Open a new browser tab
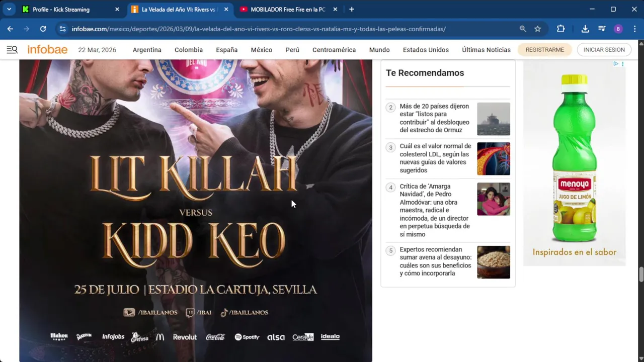Image resolution: width=644 pixels, height=362 pixels. coord(352,9)
